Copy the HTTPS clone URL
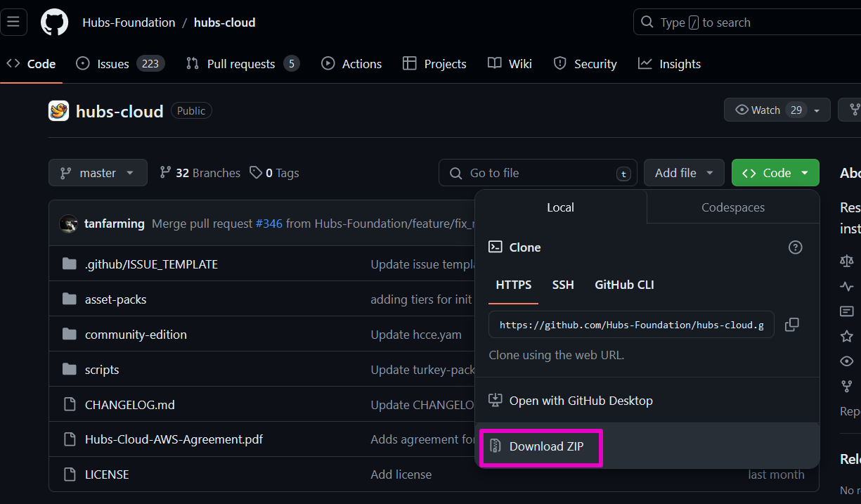The height and width of the screenshot is (504, 861). point(792,325)
